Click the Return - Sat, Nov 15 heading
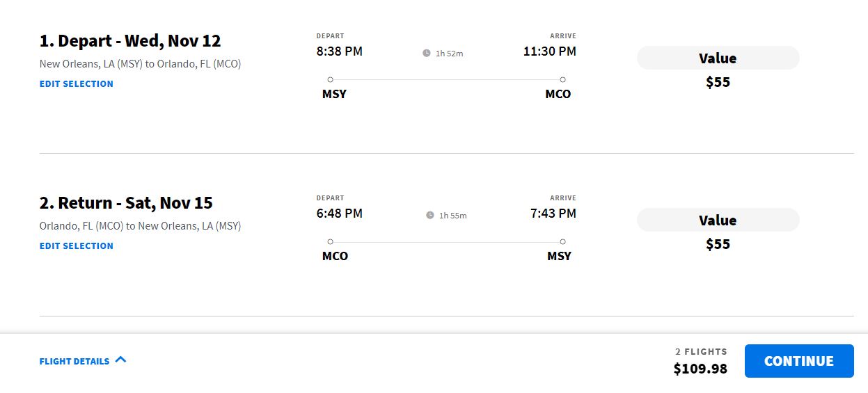 pyautogui.click(x=126, y=203)
